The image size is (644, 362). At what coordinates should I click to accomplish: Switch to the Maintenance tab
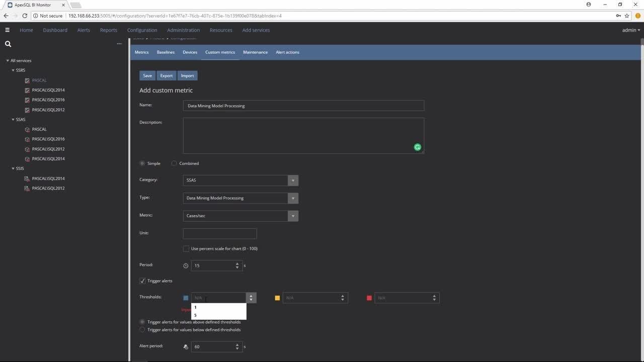[255, 52]
